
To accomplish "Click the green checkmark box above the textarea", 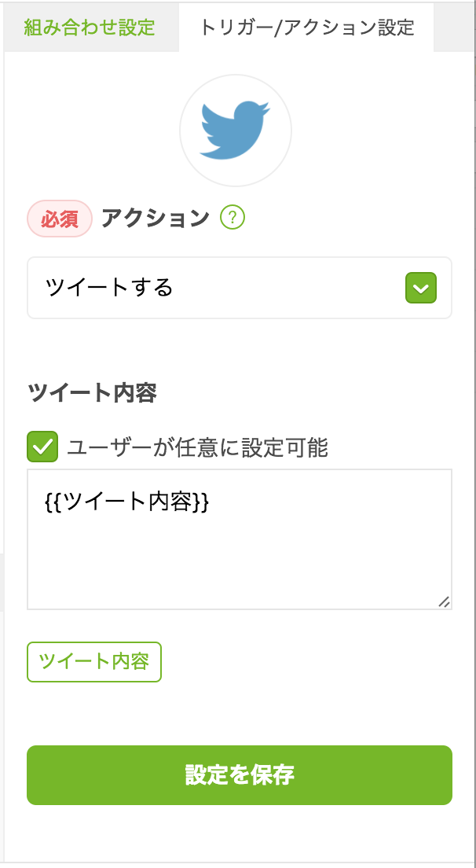I will click(x=42, y=444).
